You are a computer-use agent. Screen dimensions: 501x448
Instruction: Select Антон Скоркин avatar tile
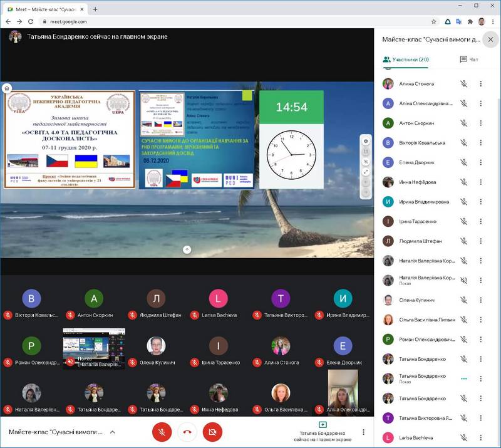pyautogui.click(x=94, y=298)
